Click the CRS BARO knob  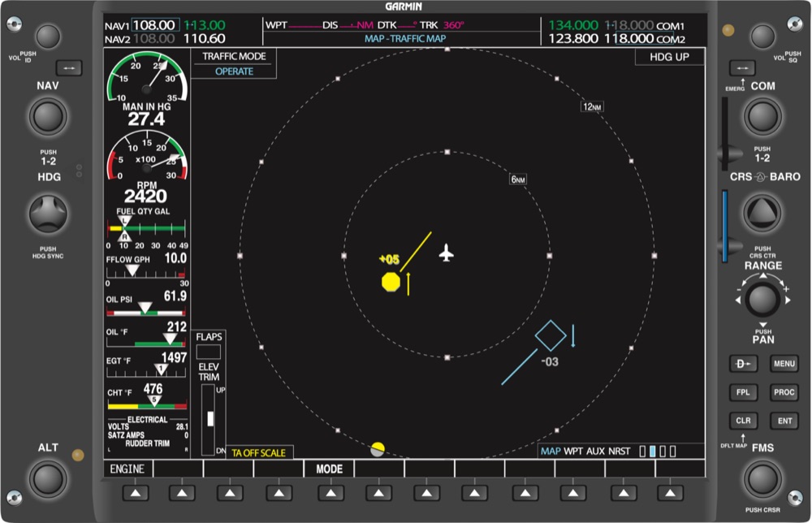pyautogui.click(x=762, y=213)
